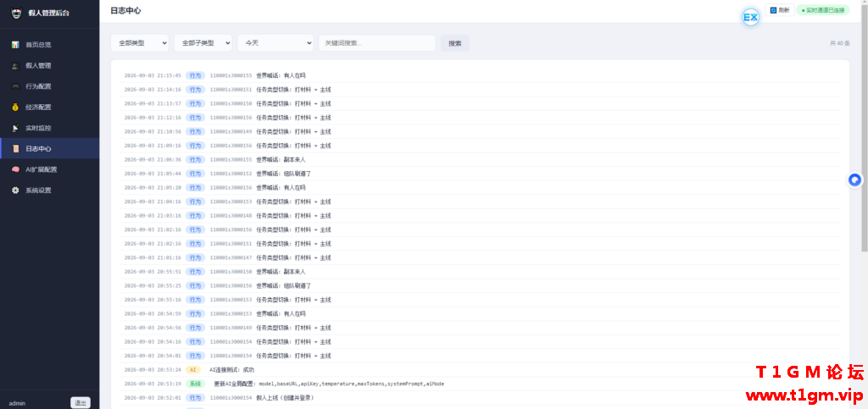Open the 今天 date range dropdown
This screenshot has width=868, height=409.
(275, 43)
